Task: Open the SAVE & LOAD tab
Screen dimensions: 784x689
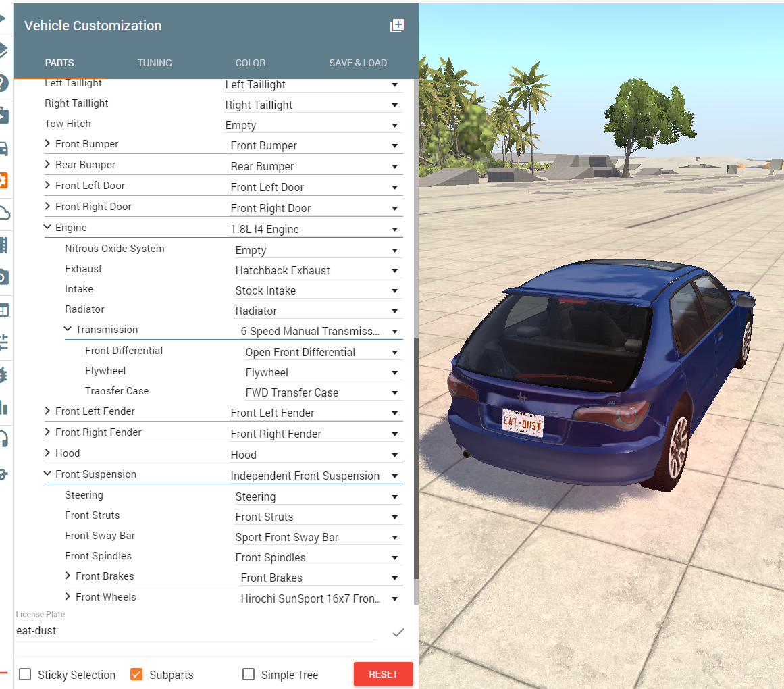Action: click(358, 63)
